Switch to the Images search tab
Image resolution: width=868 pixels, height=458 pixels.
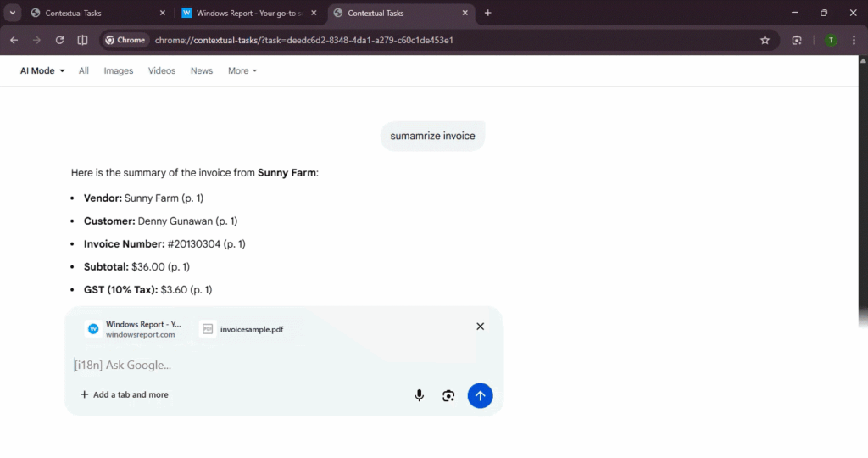[x=118, y=70]
